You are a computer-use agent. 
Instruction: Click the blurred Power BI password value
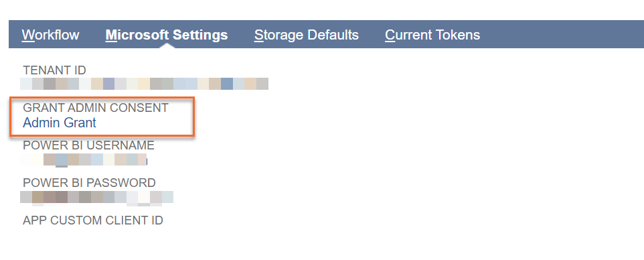coord(96,197)
